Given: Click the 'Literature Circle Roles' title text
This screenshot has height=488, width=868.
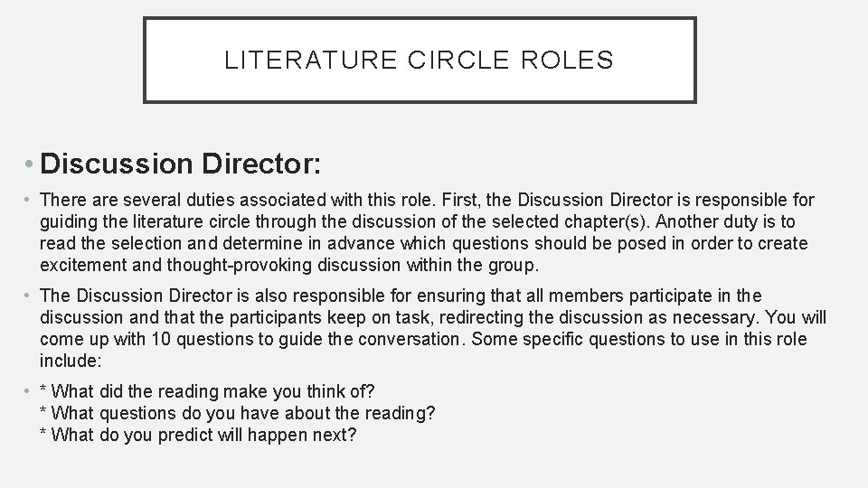Looking at the screenshot, I should click(x=419, y=60).
